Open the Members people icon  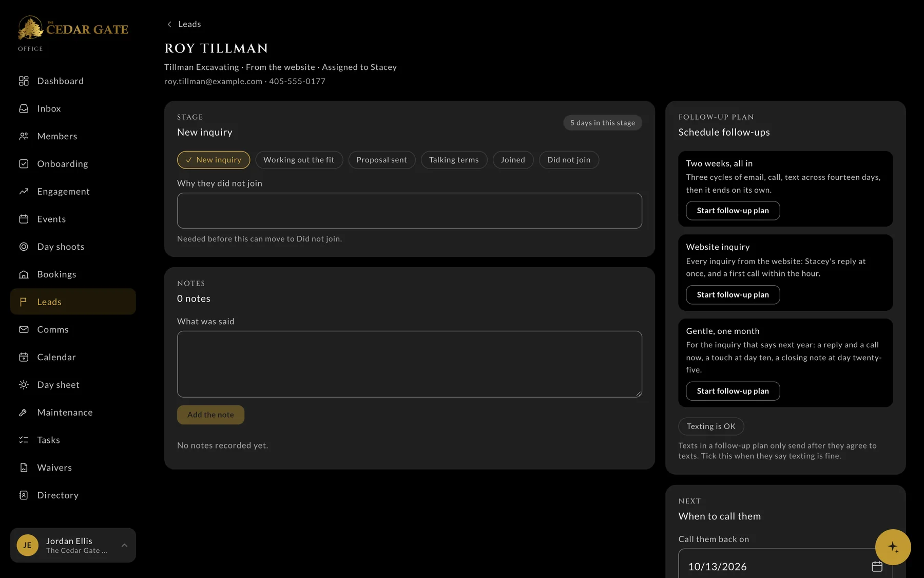coord(24,136)
